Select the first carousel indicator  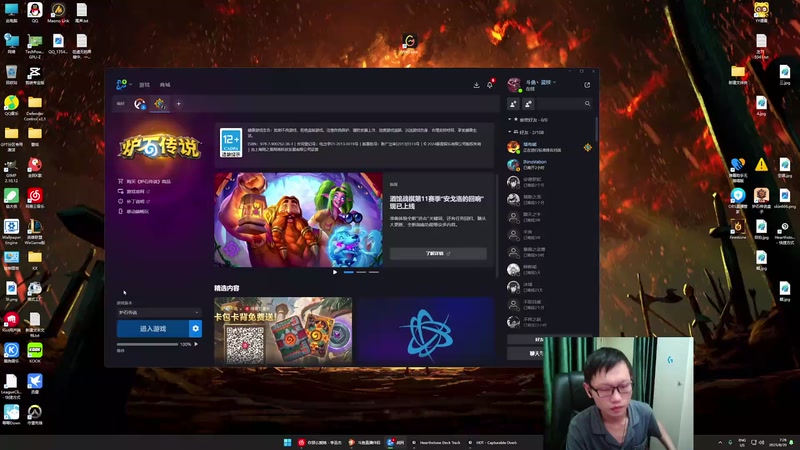pyautogui.click(x=348, y=272)
